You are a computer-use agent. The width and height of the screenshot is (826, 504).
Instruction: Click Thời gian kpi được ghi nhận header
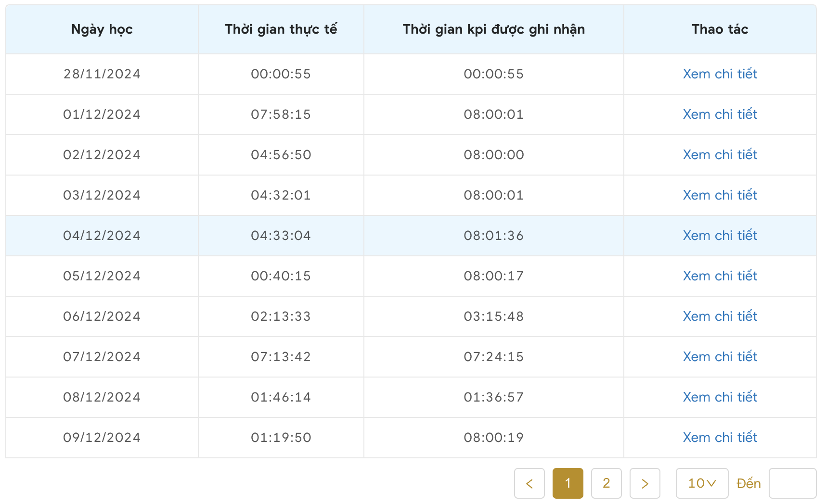[493, 29]
